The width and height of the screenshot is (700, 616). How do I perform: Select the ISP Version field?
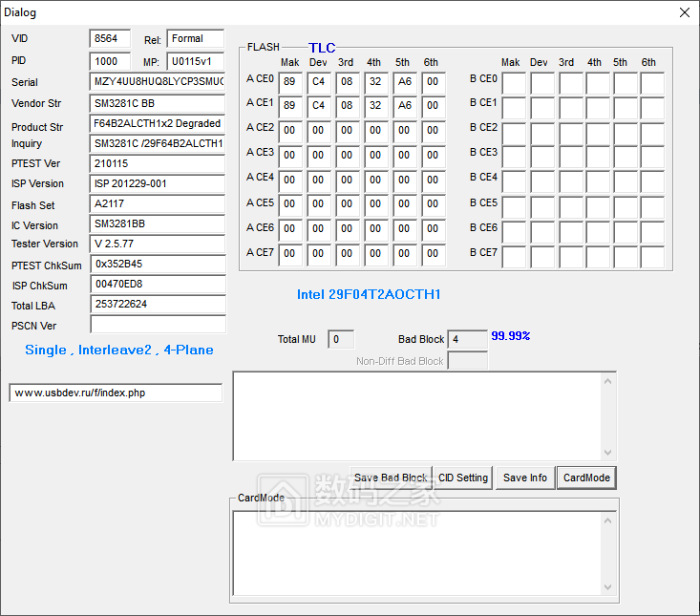[158, 183]
